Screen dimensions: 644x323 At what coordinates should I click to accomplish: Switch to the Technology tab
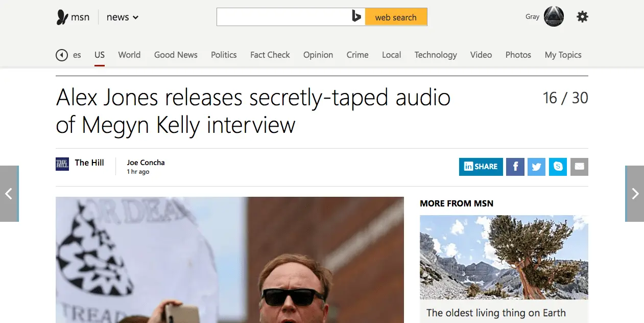(436, 55)
